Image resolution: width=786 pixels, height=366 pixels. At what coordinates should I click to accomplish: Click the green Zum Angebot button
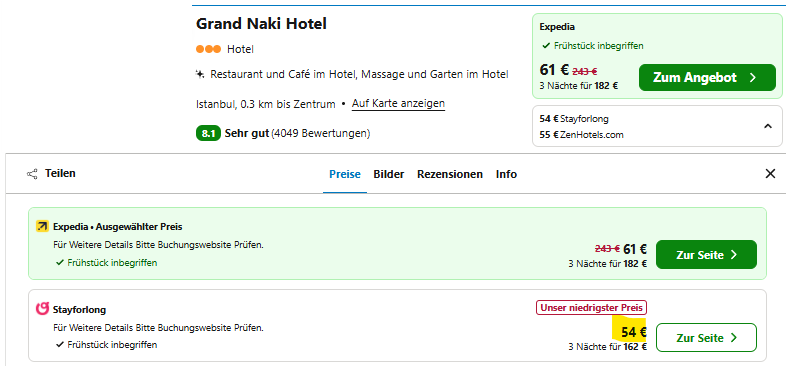[x=707, y=78]
